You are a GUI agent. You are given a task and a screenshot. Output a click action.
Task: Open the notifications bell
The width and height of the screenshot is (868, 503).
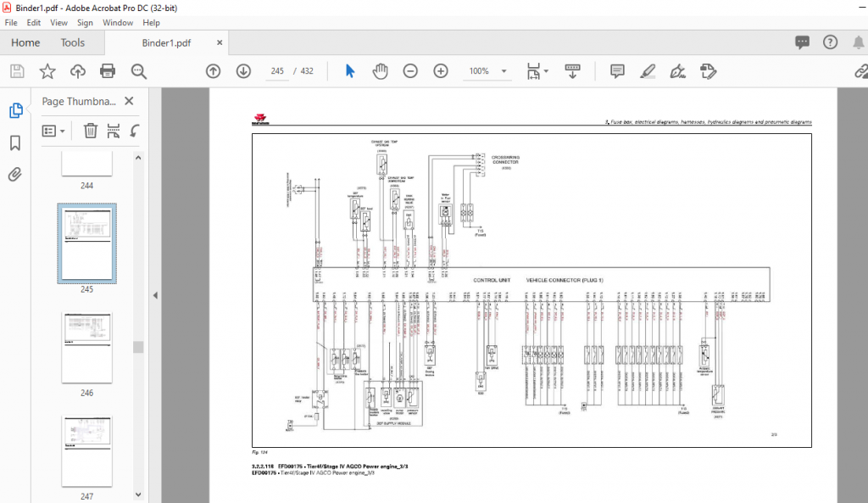pyautogui.click(x=858, y=42)
